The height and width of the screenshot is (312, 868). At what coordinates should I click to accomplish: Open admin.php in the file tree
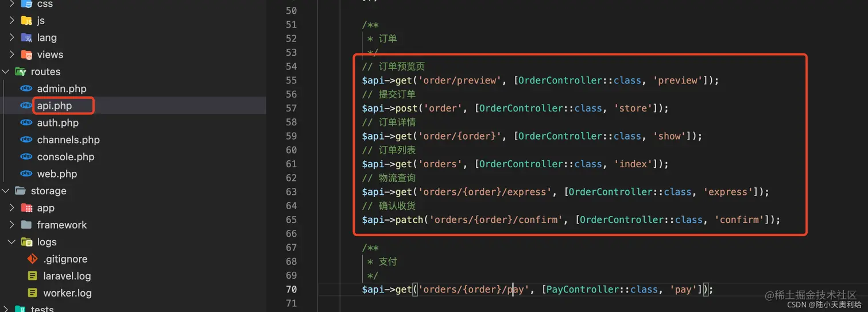click(x=61, y=88)
